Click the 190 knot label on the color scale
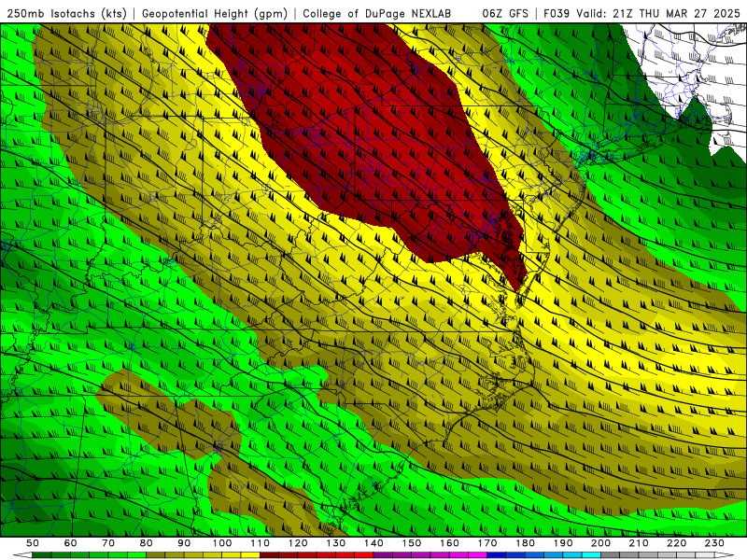 pos(563,543)
